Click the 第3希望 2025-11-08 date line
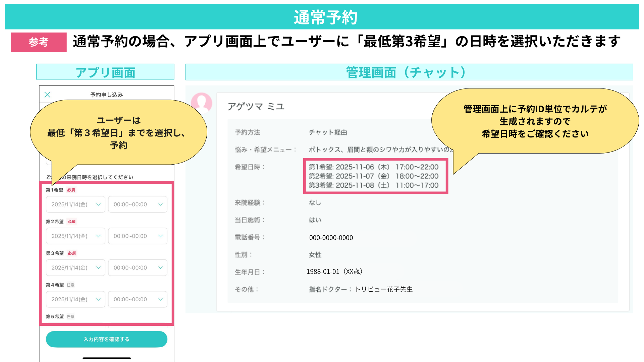644x362 pixels. [x=373, y=185]
